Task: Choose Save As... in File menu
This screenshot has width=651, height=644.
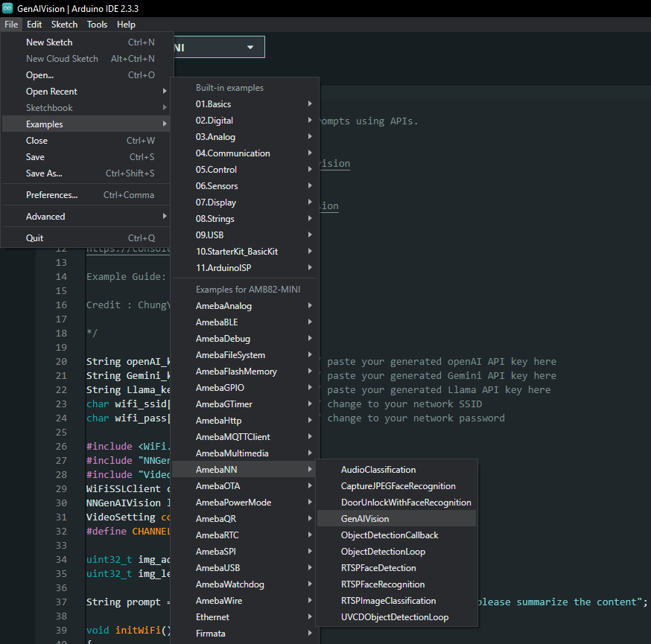Action: click(x=44, y=173)
